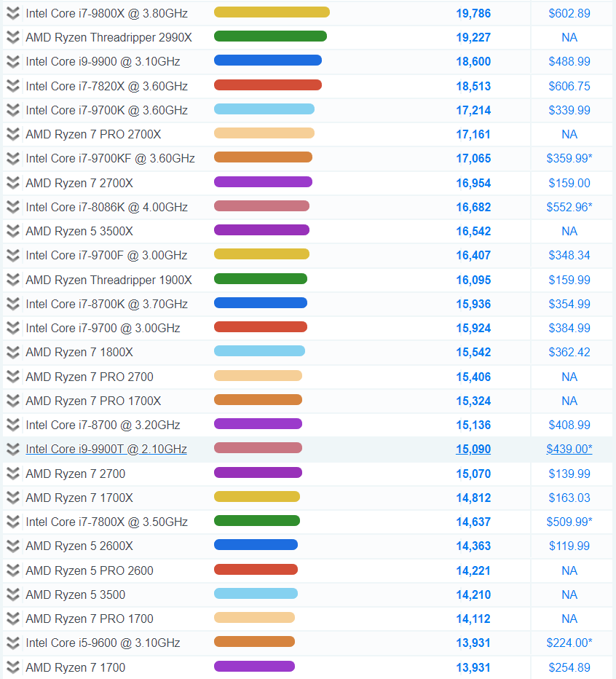Click the $606.75 price link
The image size is (616, 679).
coord(569,86)
